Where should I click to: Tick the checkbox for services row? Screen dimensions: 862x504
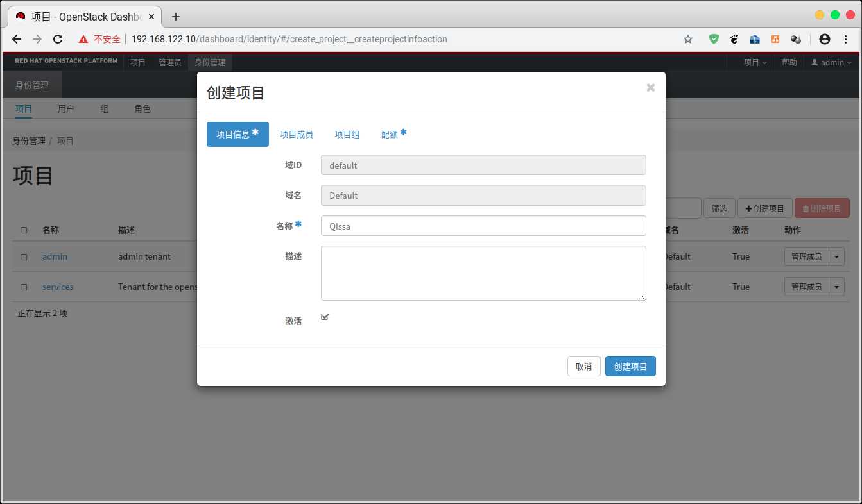24,287
